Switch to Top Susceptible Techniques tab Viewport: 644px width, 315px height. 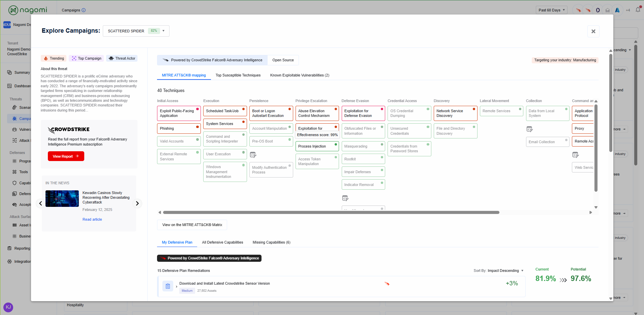click(238, 75)
